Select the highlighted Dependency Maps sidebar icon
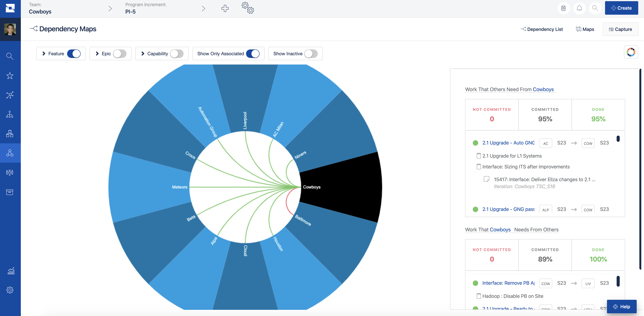644x316 pixels. [x=10, y=153]
